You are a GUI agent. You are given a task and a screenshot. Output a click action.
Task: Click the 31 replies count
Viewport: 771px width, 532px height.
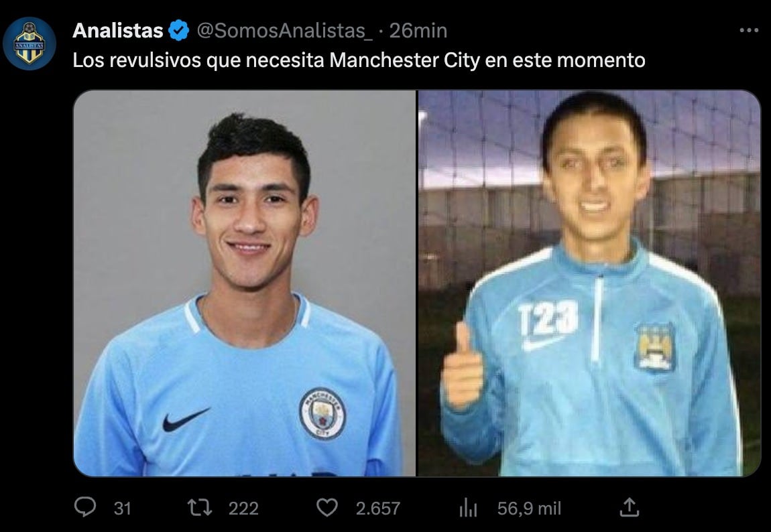[x=123, y=509]
